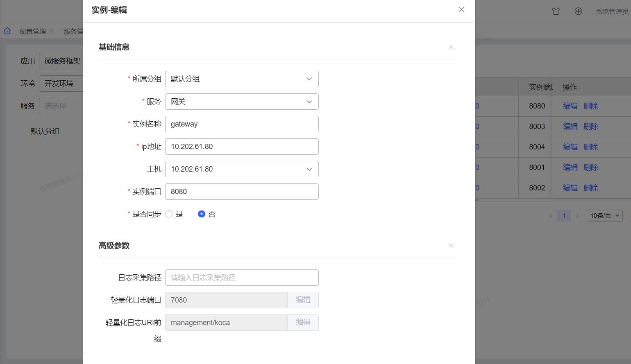
Task: Open the 系统管理员 user menu
Action: (612, 12)
